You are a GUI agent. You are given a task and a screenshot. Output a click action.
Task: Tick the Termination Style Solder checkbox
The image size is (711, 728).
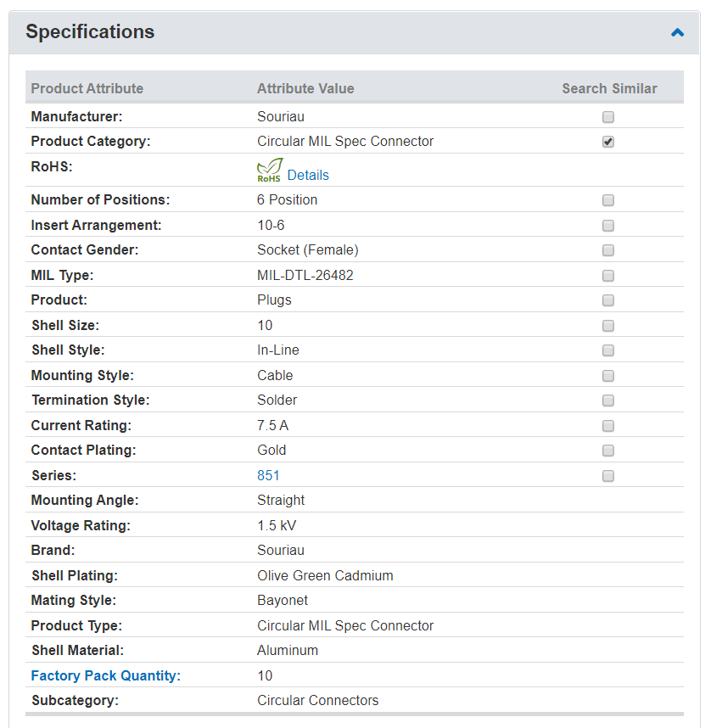coord(607,400)
